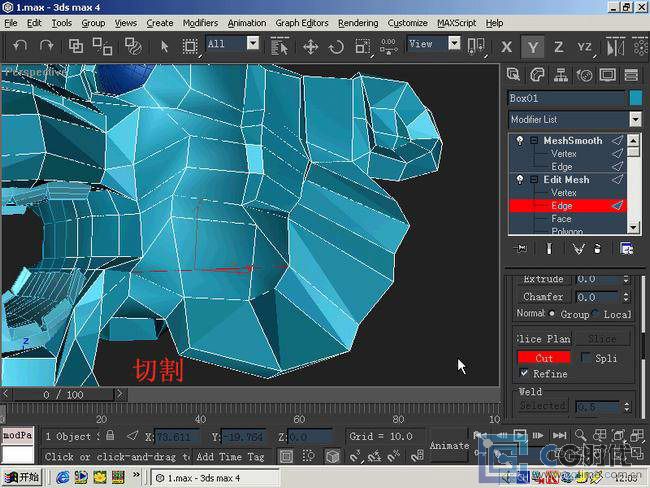Restrict transform to X axis
The image size is (650, 488).
coord(506,47)
